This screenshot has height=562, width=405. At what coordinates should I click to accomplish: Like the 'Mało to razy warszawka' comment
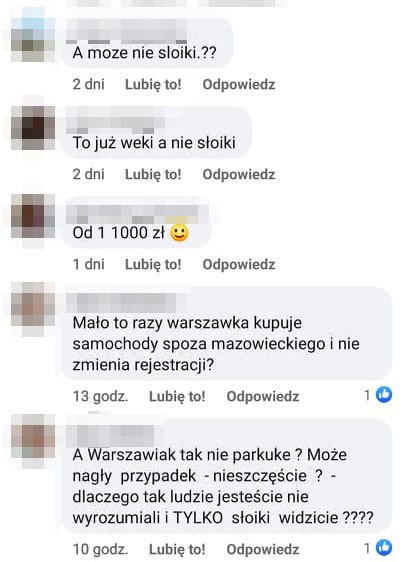pyautogui.click(x=177, y=396)
